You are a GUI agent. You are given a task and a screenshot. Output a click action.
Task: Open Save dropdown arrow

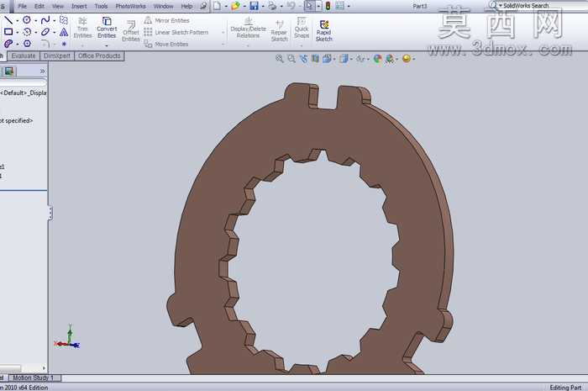(262, 7)
